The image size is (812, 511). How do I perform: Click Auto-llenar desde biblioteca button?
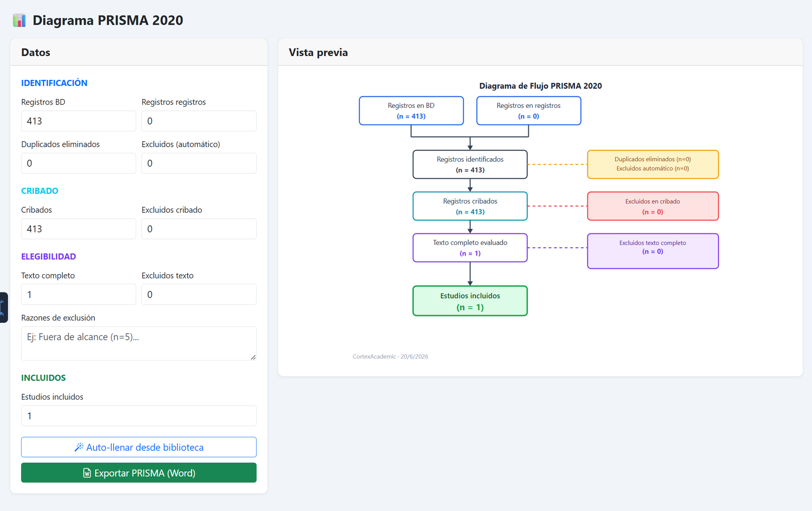click(139, 447)
